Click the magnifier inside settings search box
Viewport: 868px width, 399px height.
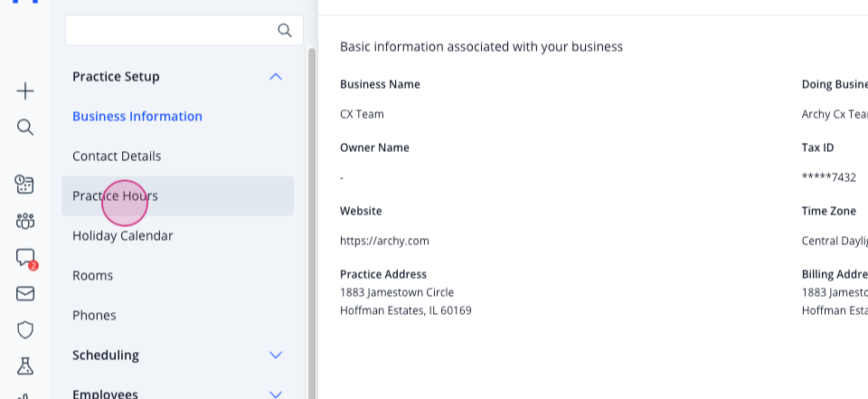coord(285,31)
